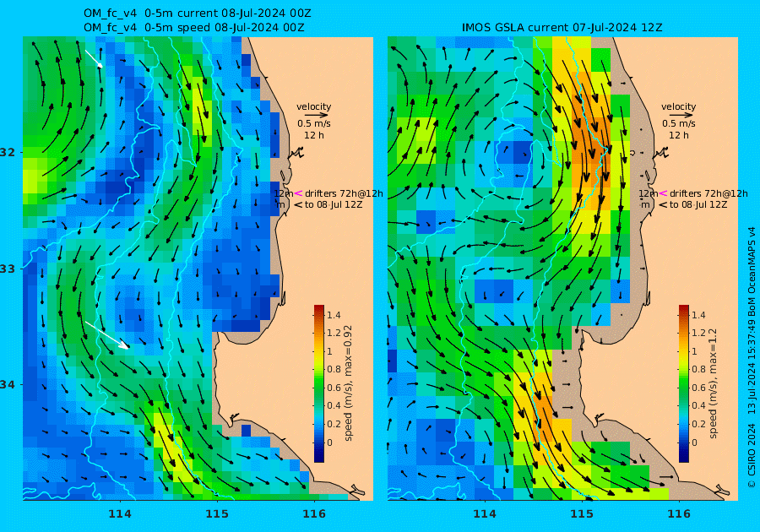Click the '13 Jul 2024 15:37:49' timestamp
Screen dimensions: 760x532
(x=752, y=366)
